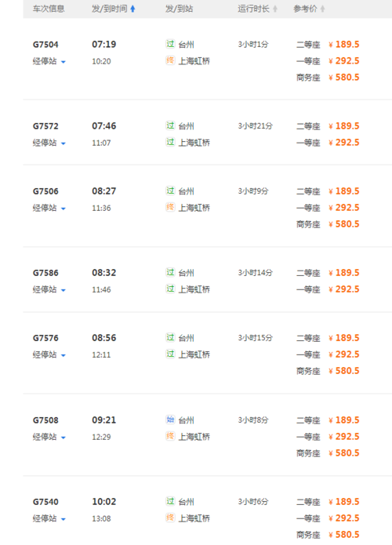392x545 pixels.
Task: Select G7508 二等座 price ¥189.5
Action: [344, 420]
